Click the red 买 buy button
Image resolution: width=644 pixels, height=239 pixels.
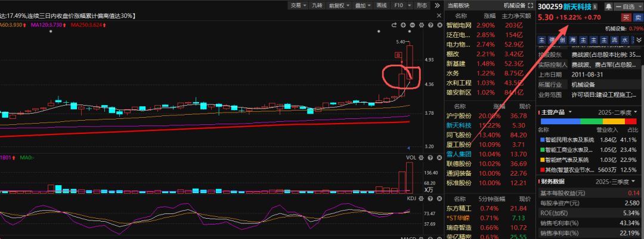coord(626,17)
